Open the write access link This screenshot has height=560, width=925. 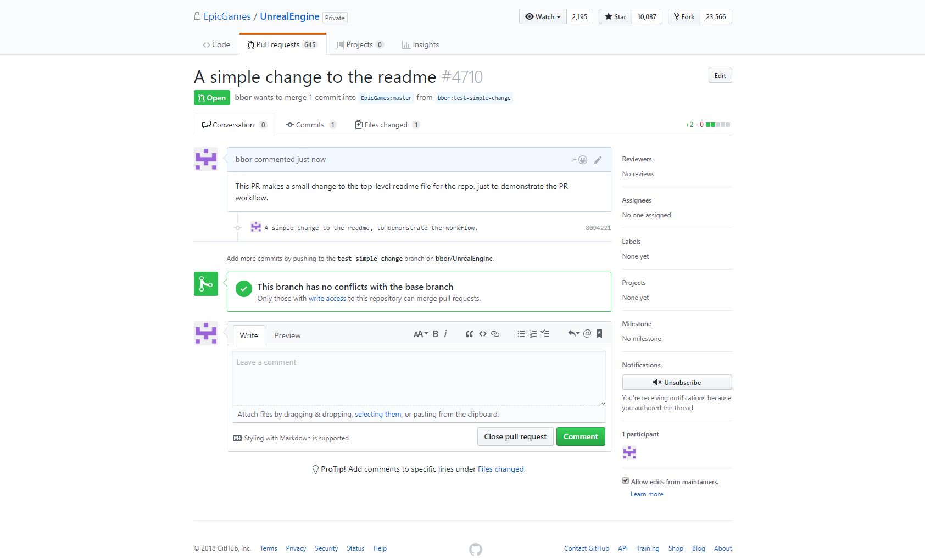327,299
